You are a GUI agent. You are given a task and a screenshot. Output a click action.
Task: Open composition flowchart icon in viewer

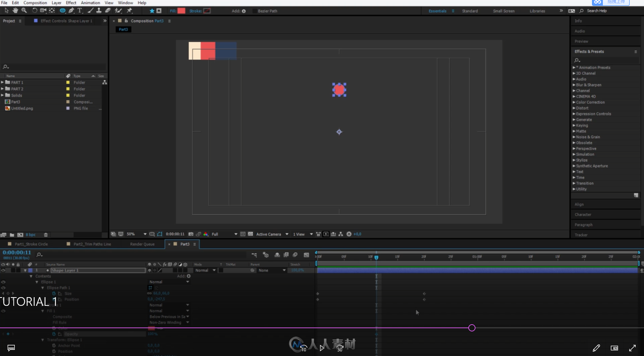point(341,234)
